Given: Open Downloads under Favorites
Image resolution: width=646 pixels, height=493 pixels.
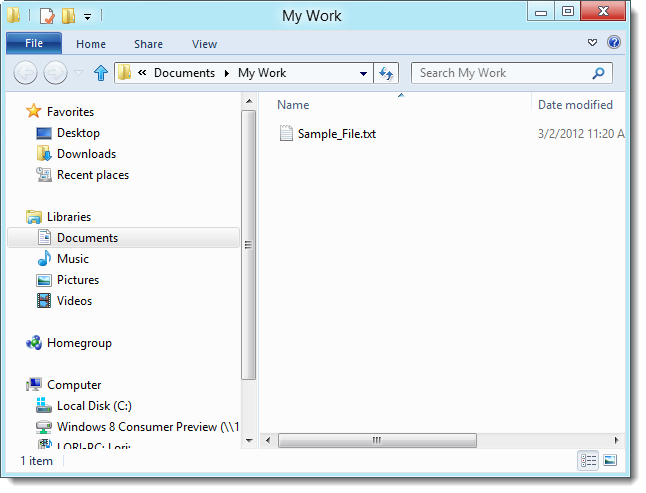Looking at the screenshot, I should 87,154.
